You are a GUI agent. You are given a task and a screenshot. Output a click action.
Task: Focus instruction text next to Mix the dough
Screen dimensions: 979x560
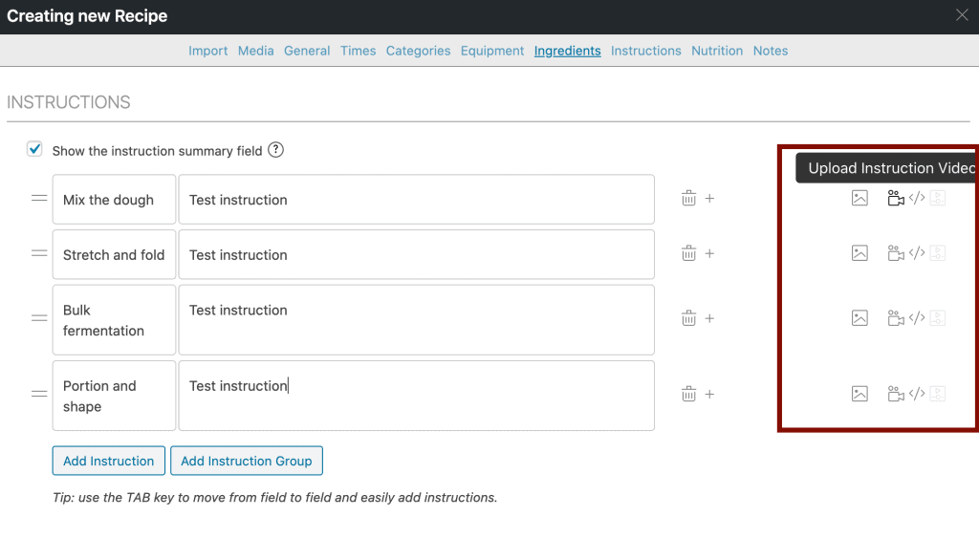[x=417, y=199]
